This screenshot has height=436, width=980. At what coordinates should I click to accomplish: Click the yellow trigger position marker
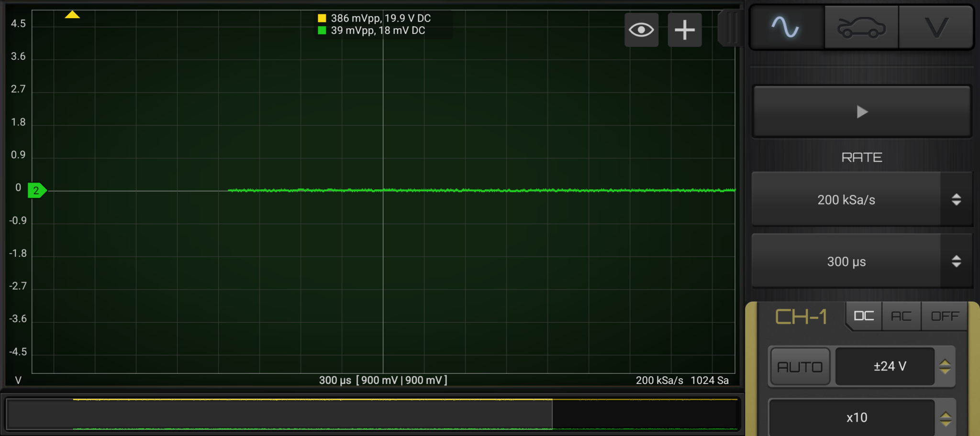tap(72, 15)
